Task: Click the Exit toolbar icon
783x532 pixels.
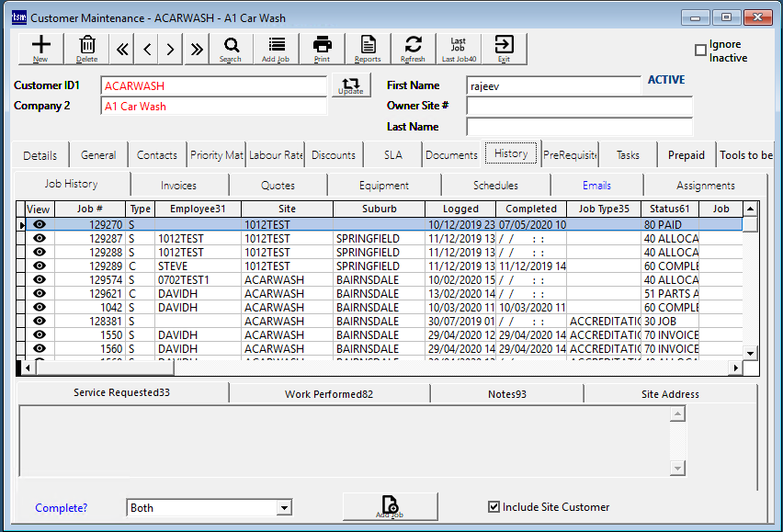Action: 504,48
